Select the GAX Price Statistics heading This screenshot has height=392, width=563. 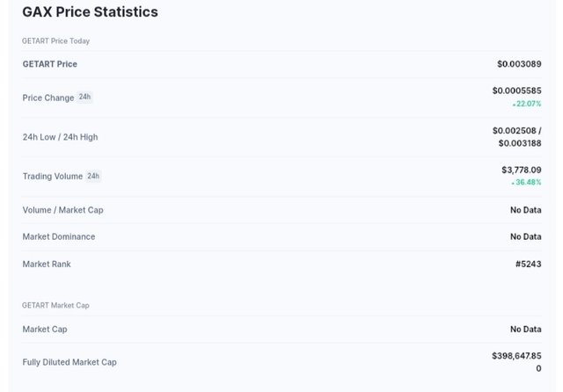(x=90, y=11)
